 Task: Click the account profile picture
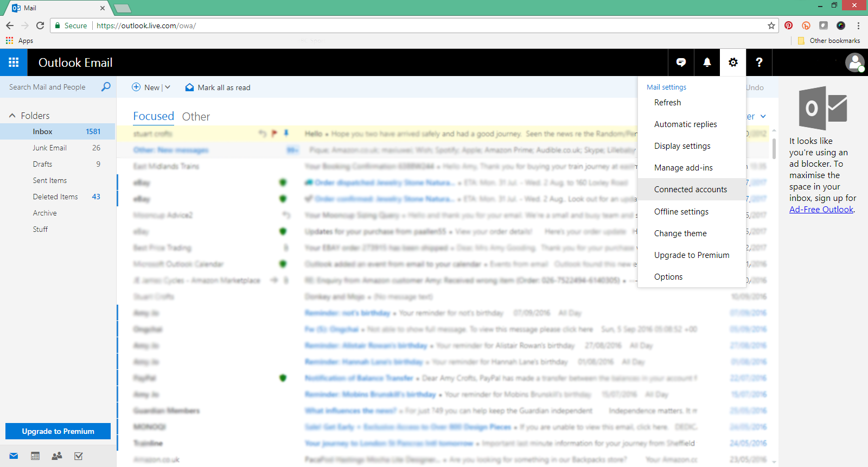(854, 62)
